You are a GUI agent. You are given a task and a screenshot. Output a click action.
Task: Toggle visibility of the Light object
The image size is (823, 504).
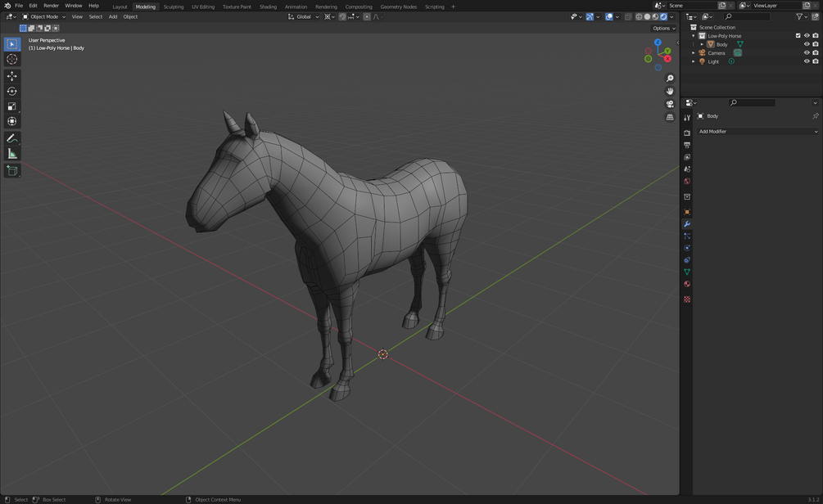pos(807,61)
